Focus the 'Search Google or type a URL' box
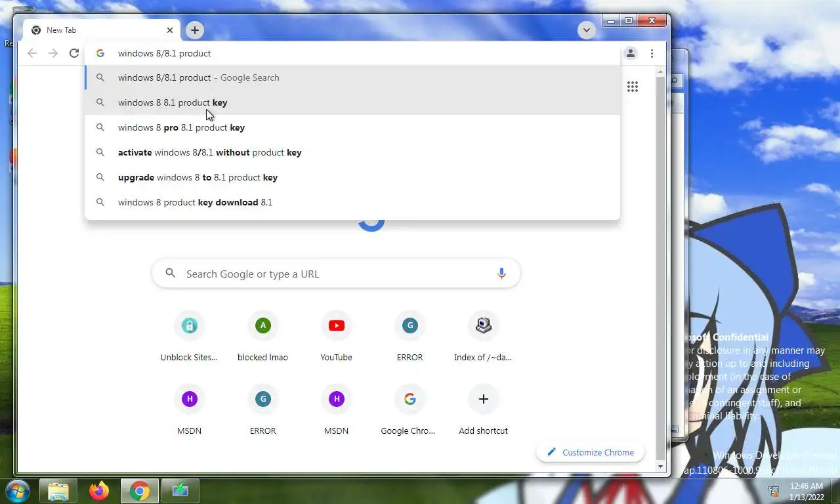The height and width of the screenshot is (504, 840). [336, 274]
